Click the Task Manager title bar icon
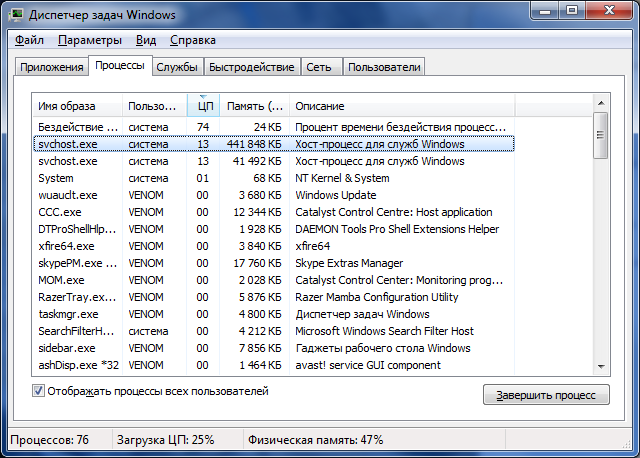The width and height of the screenshot is (640, 458). (x=16, y=15)
